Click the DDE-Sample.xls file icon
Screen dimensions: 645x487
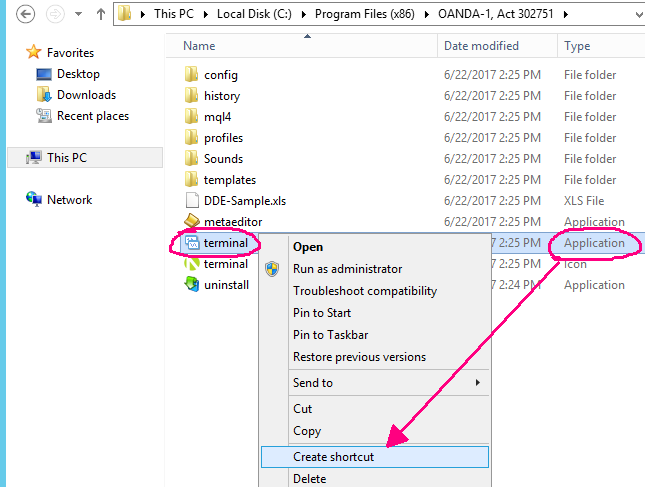(x=193, y=201)
